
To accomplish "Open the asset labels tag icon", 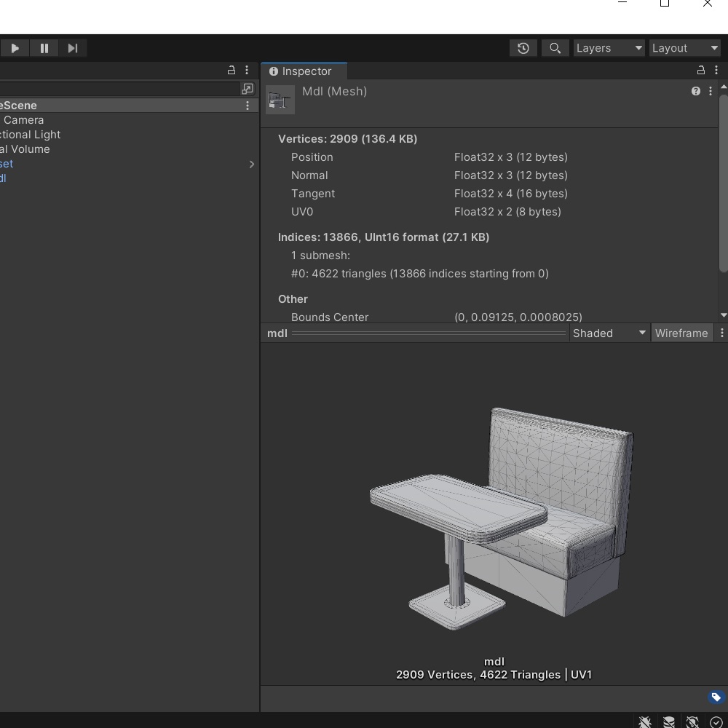I will click(716, 697).
